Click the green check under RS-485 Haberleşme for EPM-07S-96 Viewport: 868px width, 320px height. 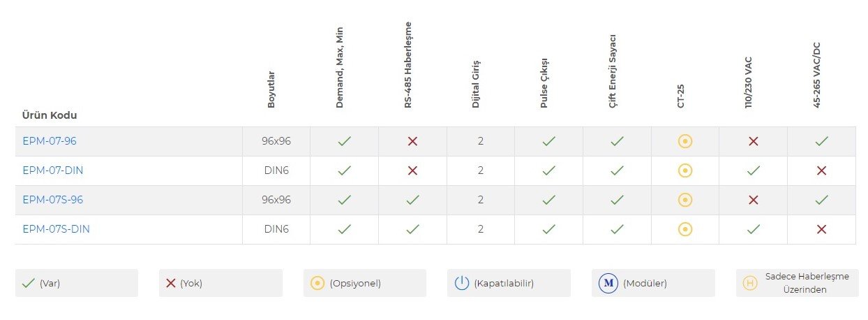[x=412, y=200]
